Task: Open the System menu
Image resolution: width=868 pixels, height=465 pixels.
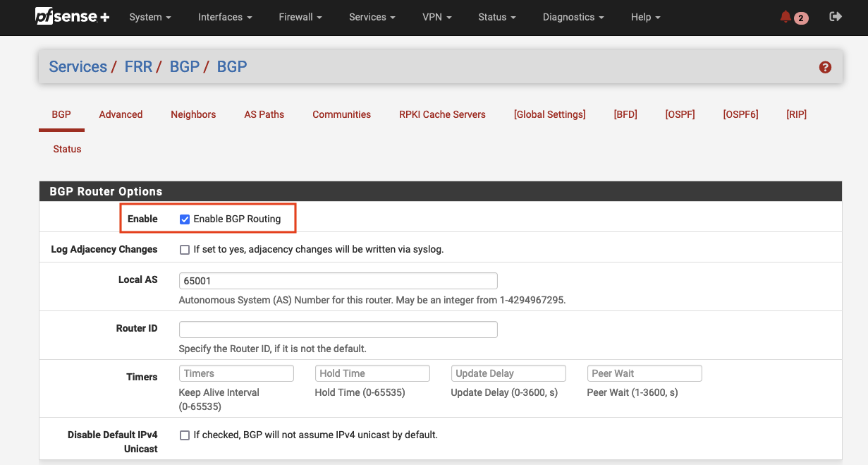Action: pos(149,17)
